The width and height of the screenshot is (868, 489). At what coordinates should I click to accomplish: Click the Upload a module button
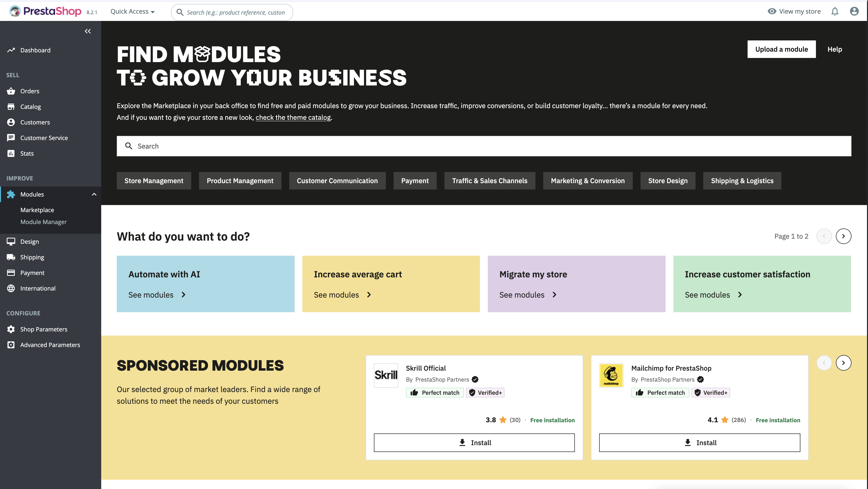point(781,49)
